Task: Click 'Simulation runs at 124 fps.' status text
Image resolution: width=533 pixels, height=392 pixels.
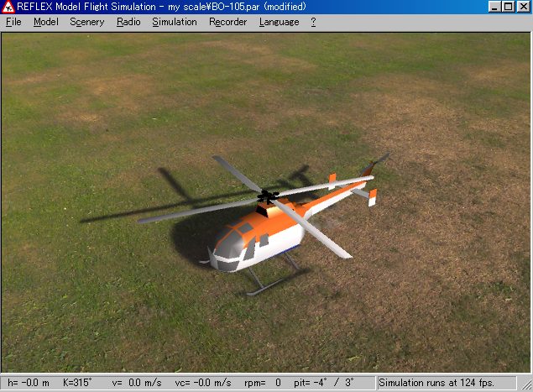Action: pyautogui.click(x=436, y=383)
